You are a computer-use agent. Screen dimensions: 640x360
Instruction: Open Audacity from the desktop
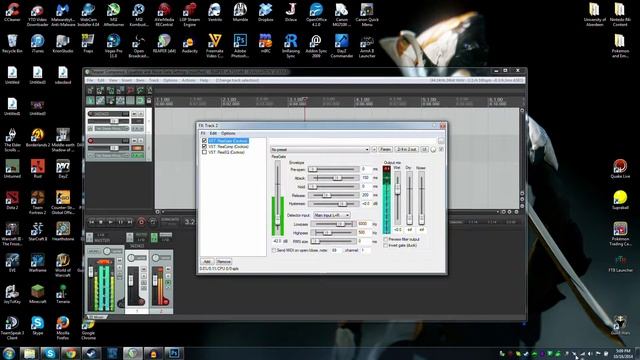pos(189,45)
